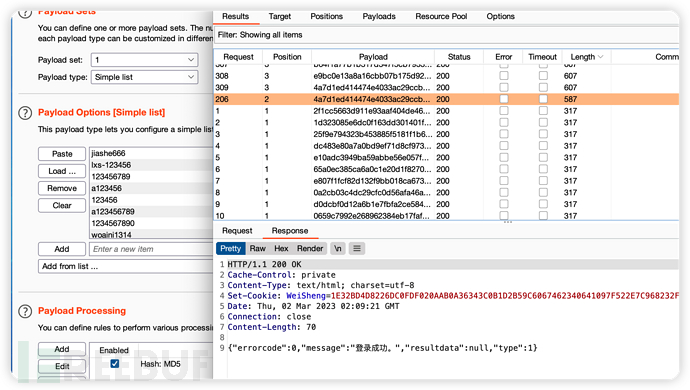Check Timeout box for request 206
Screen dimensions: 690x390
pos(543,99)
